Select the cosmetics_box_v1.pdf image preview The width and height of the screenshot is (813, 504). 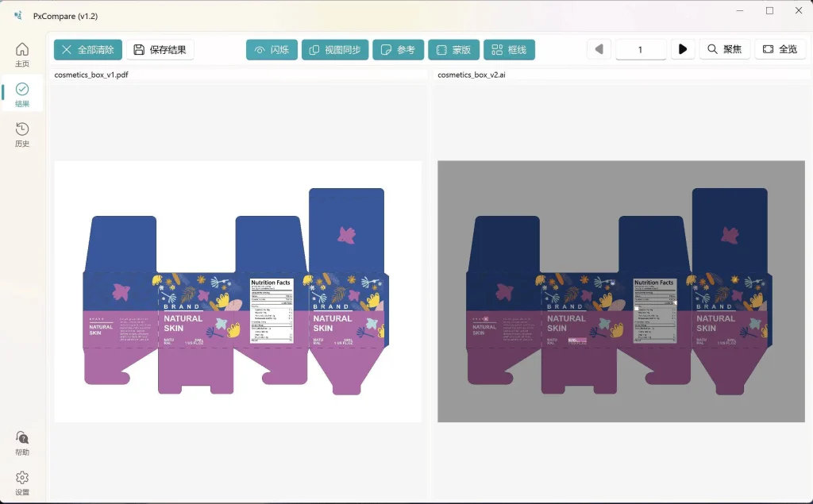click(x=237, y=291)
